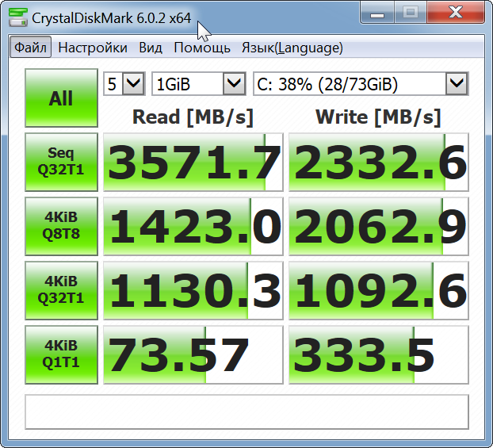This screenshot has height=448, width=493.
Task: Start the 4KiB Q32T1 test
Action: click(61, 290)
